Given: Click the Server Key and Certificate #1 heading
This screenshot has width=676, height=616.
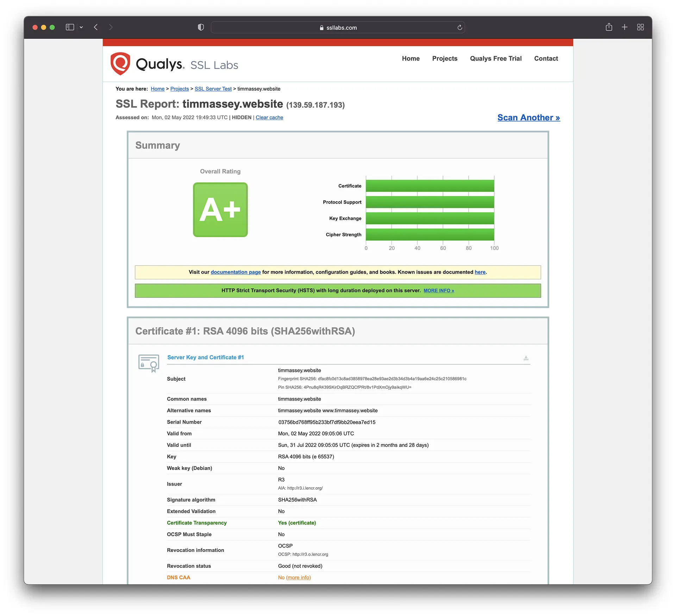Looking at the screenshot, I should pyautogui.click(x=205, y=357).
